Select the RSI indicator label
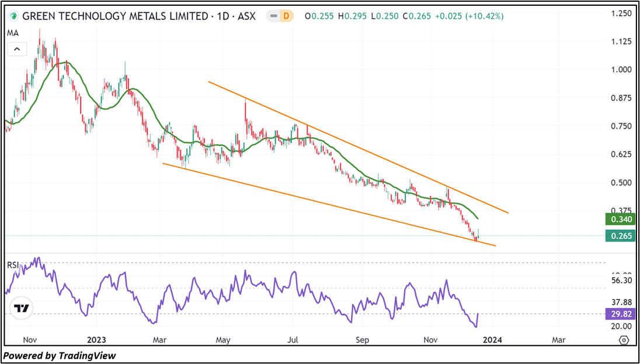Screen dimensions: 640x364 tap(13, 265)
